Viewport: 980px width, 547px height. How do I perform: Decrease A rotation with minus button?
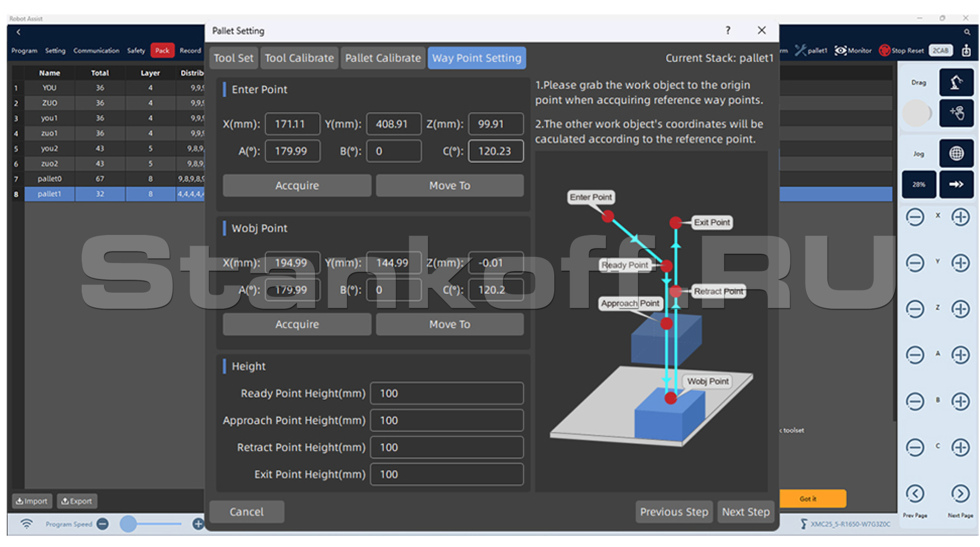915,355
